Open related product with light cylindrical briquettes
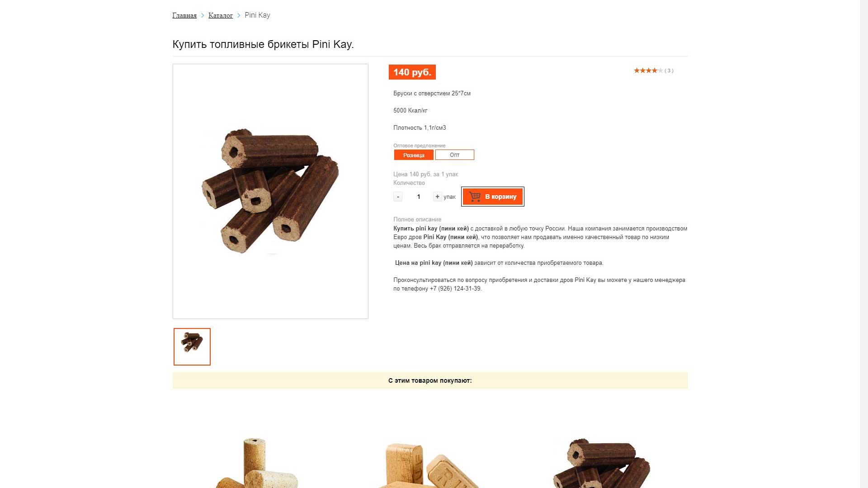 coord(256,463)
